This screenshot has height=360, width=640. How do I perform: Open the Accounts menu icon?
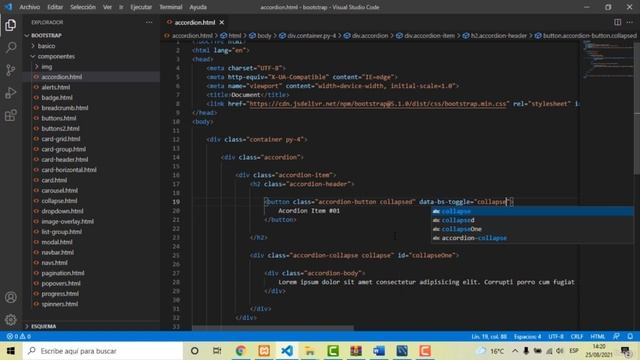pyautogui.click(x=11, y=297)
